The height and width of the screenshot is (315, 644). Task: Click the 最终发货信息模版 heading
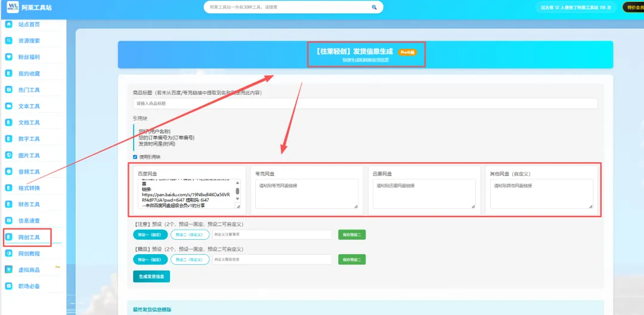(152, 309)
